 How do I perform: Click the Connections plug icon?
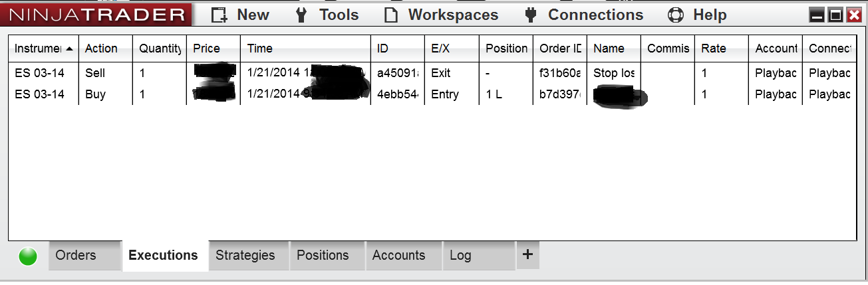point(530,15)
